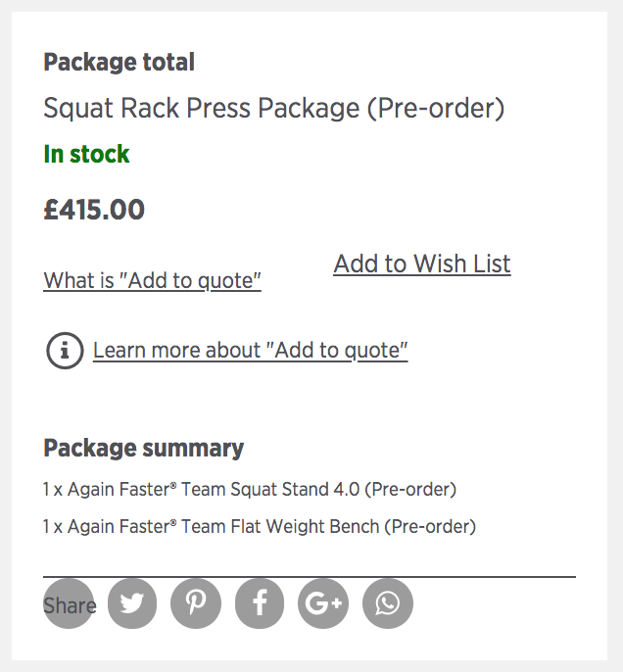Click the circled info icon
This screenshot has height=672, width=623.
65,351
